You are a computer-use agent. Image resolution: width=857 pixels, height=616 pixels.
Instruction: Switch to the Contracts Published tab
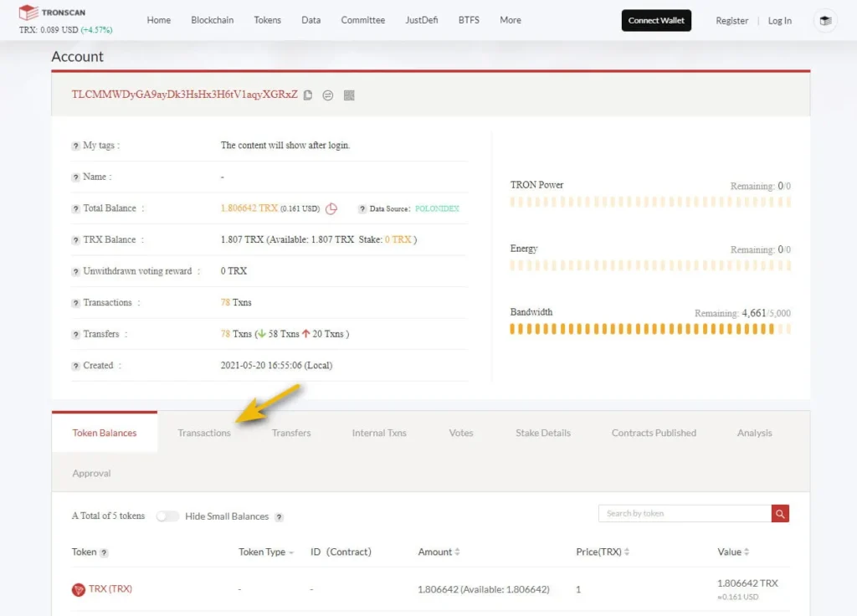tap(654, 433)
